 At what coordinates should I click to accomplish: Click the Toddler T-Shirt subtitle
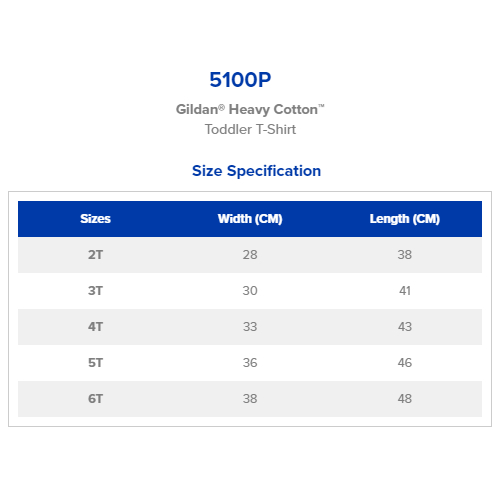(250, 129)
